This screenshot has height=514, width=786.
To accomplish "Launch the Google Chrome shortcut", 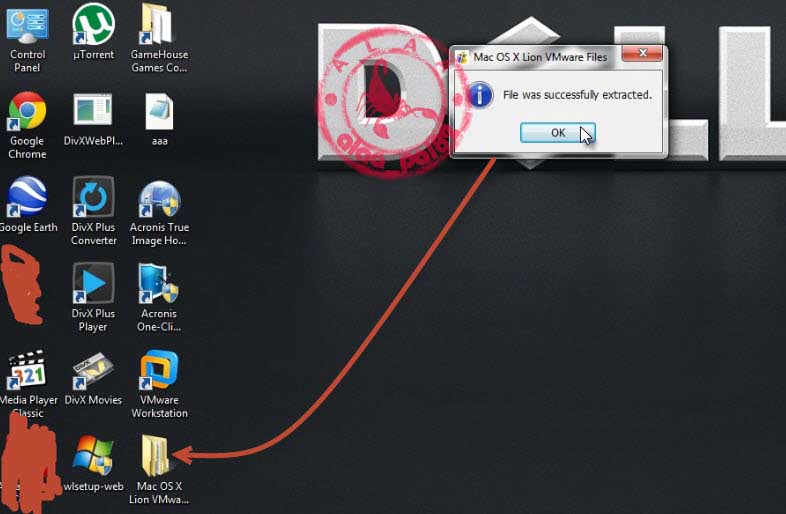I will point(27,125).
